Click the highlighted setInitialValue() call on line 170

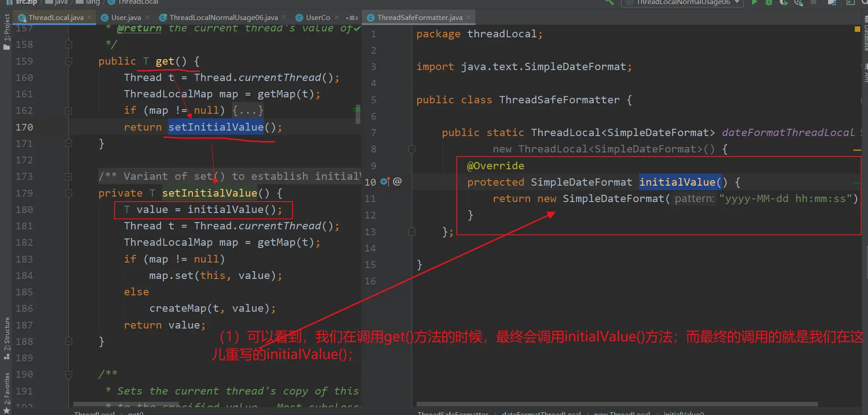tap(216, 127)
